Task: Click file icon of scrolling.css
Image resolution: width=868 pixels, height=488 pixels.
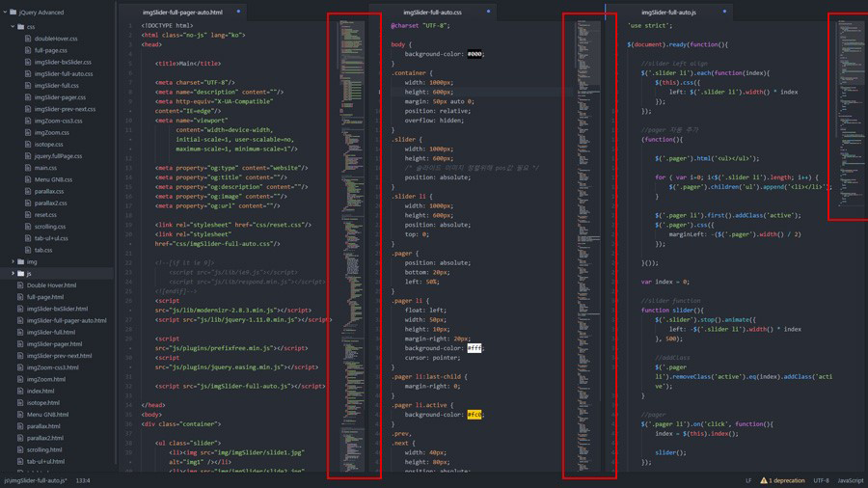Action: click(x=28, y=227)
